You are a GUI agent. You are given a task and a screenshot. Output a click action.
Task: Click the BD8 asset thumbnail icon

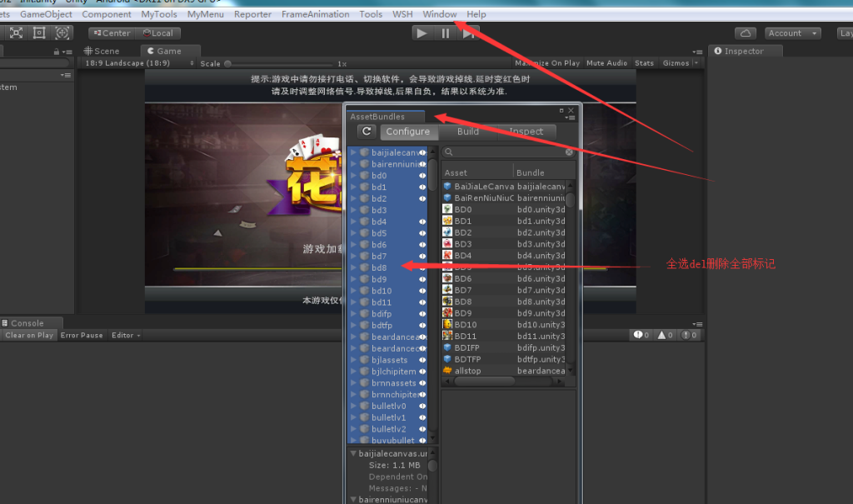coord(447,301)
